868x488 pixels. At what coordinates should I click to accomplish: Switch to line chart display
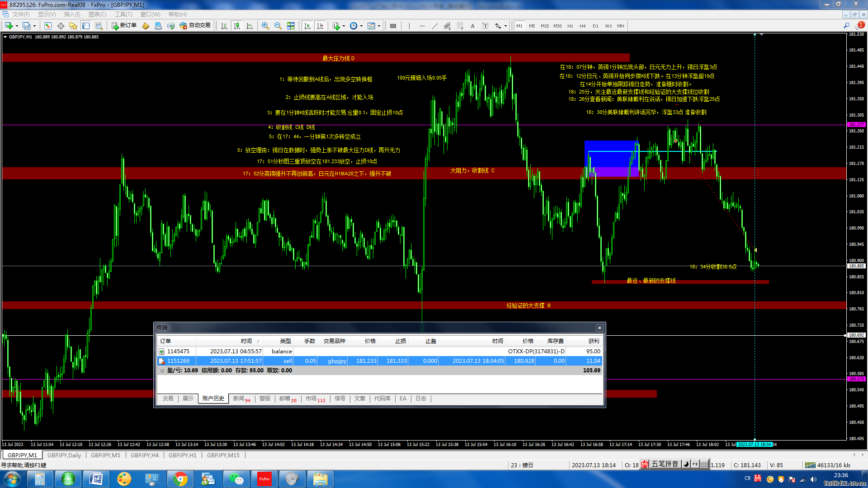(250, 26)
